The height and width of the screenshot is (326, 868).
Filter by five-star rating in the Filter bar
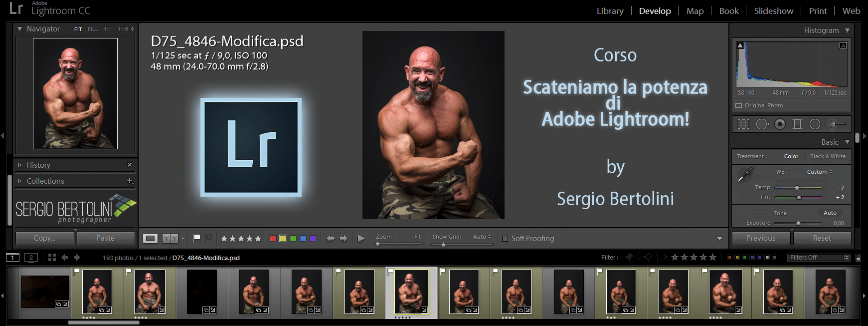[x=713, y=257]
